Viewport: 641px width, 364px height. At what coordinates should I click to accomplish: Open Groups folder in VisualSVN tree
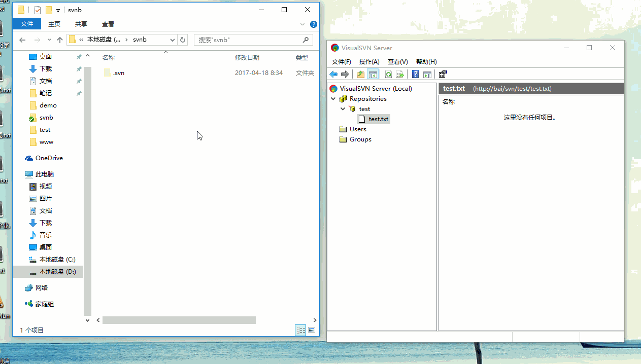point(360,139)
